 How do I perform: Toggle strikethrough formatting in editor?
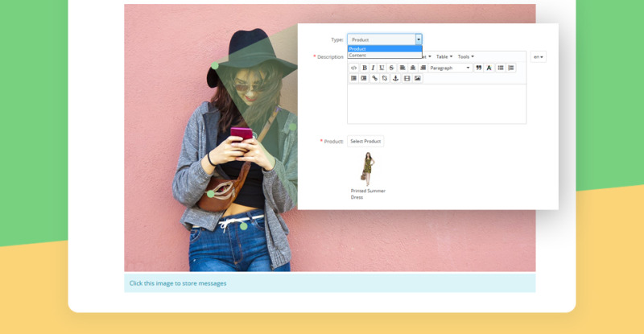point(391,68)
